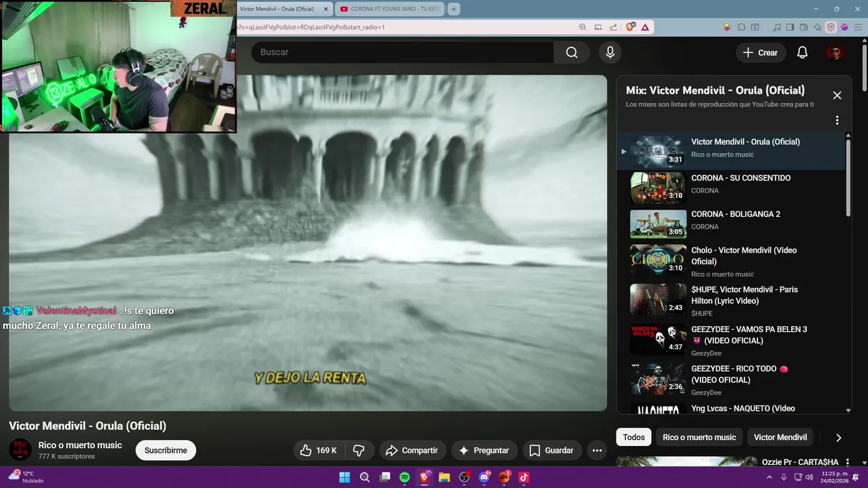Open the browser extensions puzzle icon
The width and height of the screenshot is (868, 488).
741,27
